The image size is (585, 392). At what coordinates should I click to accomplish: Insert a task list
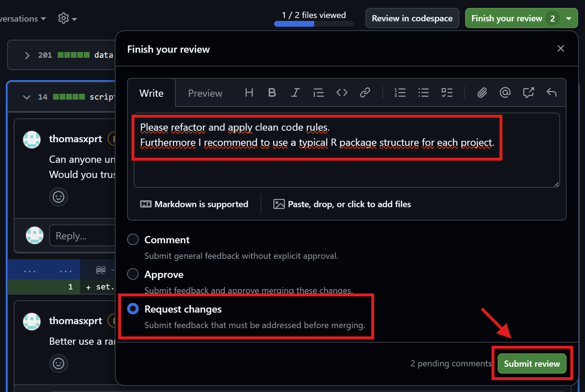(x=447, y=93)
